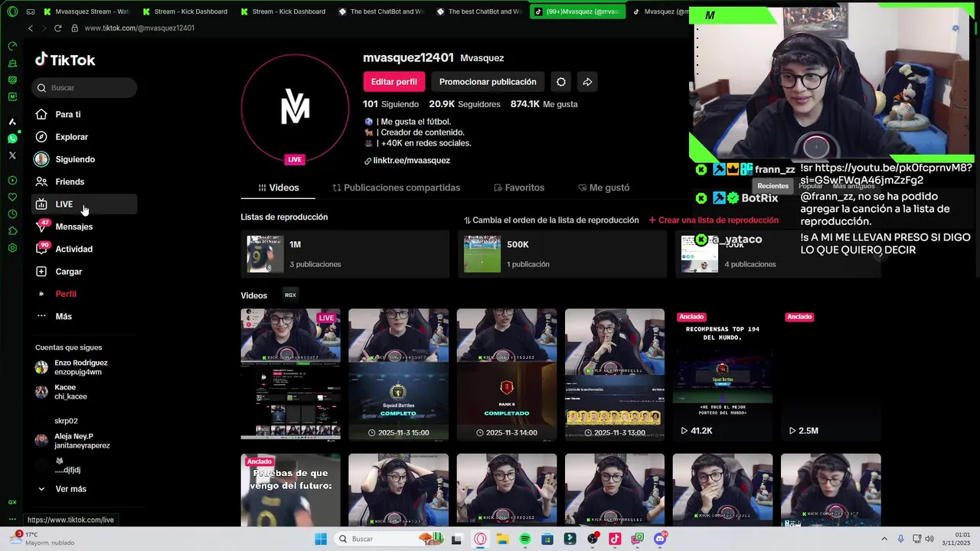This screenshot has width=980, height=551.
Task: Open OBS Studio from the taskbar
Action: pos(593,539)
